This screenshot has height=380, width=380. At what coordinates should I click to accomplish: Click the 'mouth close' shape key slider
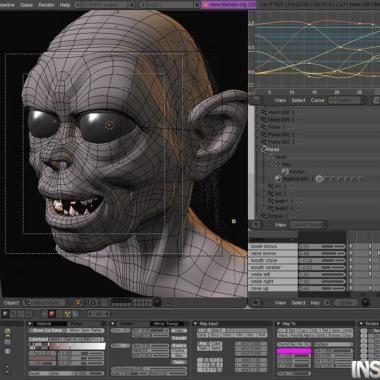322,260
